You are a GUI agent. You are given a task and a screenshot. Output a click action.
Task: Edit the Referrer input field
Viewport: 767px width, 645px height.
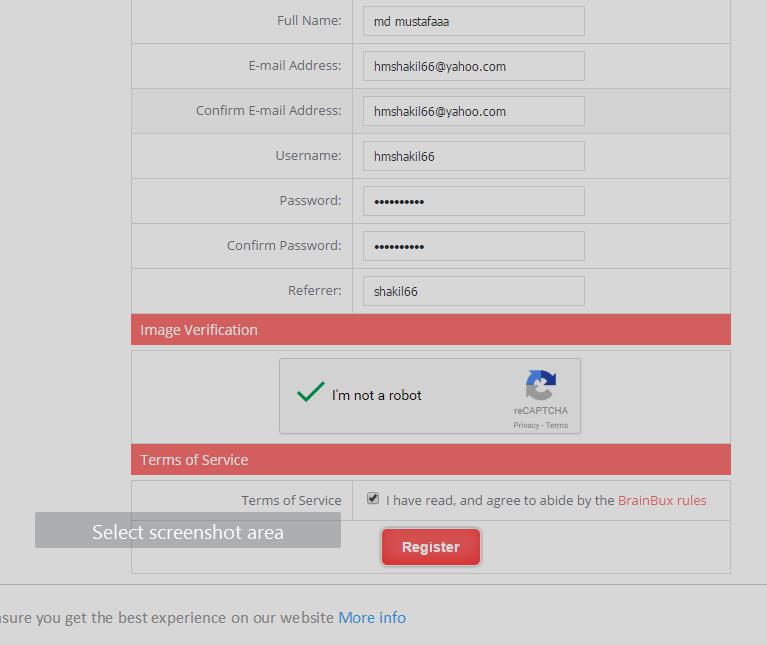point(473,291)
